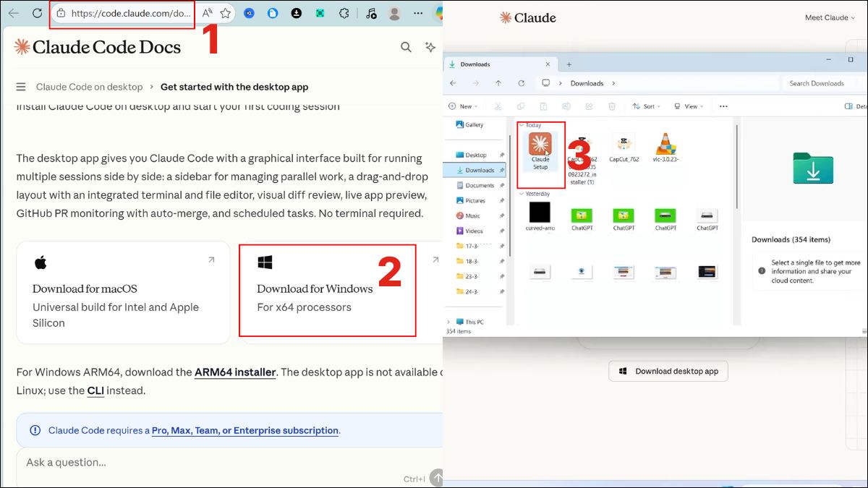Select the curved-arro black image file
868x488 pixels.
pyautogui.click(x=540, y=216)
